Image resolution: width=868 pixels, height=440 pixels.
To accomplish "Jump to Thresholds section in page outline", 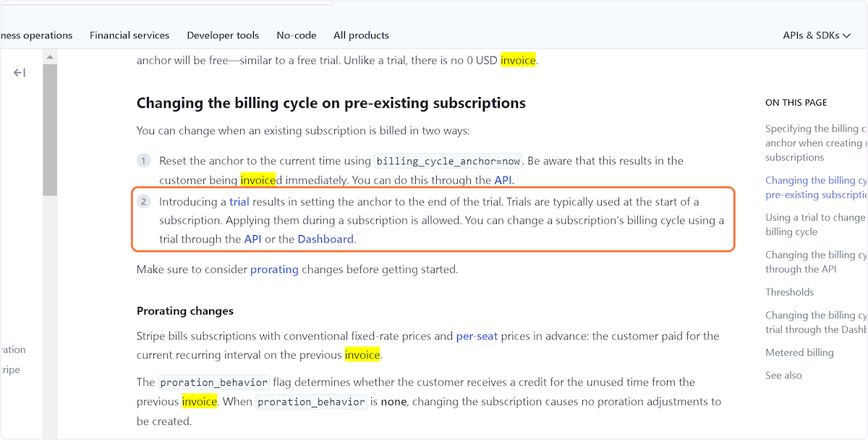I will click(x=790, y=292).
